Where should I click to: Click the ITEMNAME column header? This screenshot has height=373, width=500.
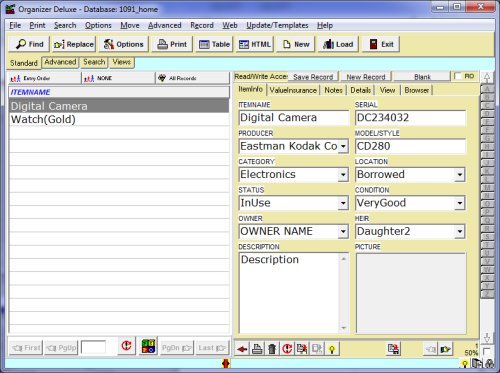[x=119, y=92]
